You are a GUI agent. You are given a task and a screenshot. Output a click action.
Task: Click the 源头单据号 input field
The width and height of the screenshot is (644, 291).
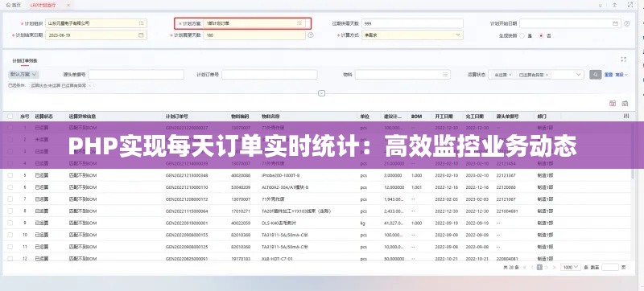(x=136, y=75)
